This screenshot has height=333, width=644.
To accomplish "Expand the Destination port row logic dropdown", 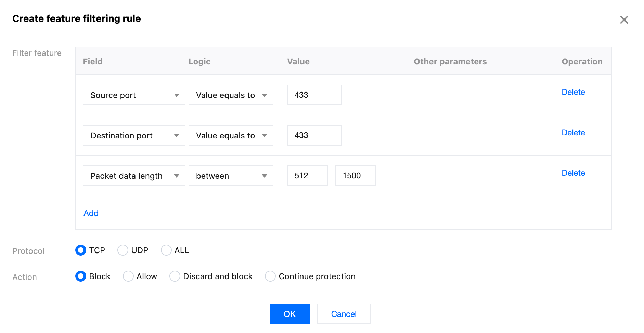I will (231, 135).
